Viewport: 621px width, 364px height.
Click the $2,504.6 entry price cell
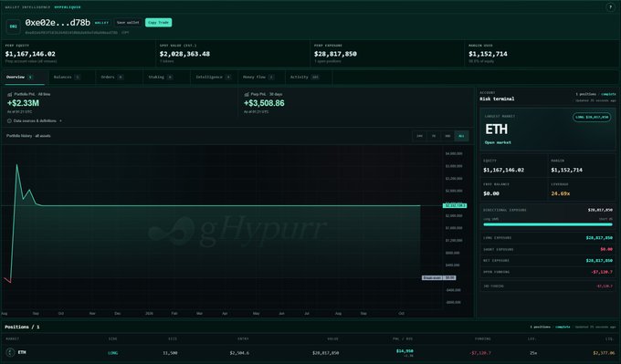pyautogui.click(x=239, y=353)
